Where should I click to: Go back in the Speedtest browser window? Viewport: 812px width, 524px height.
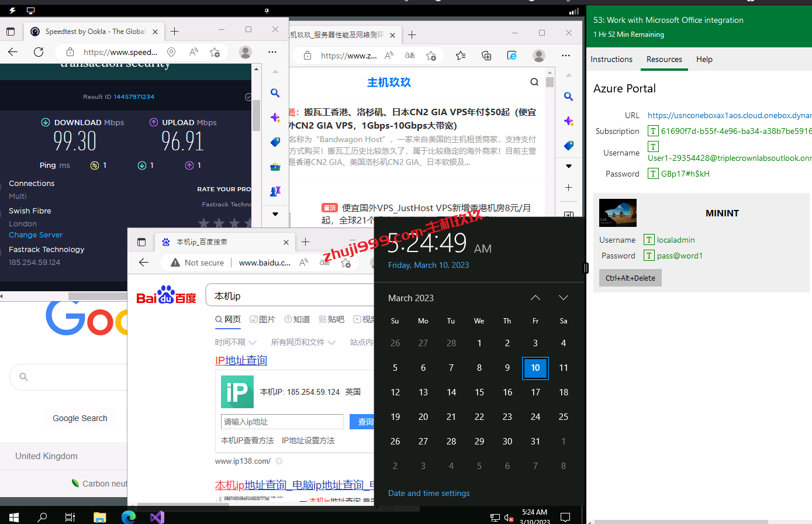[13, 52]
